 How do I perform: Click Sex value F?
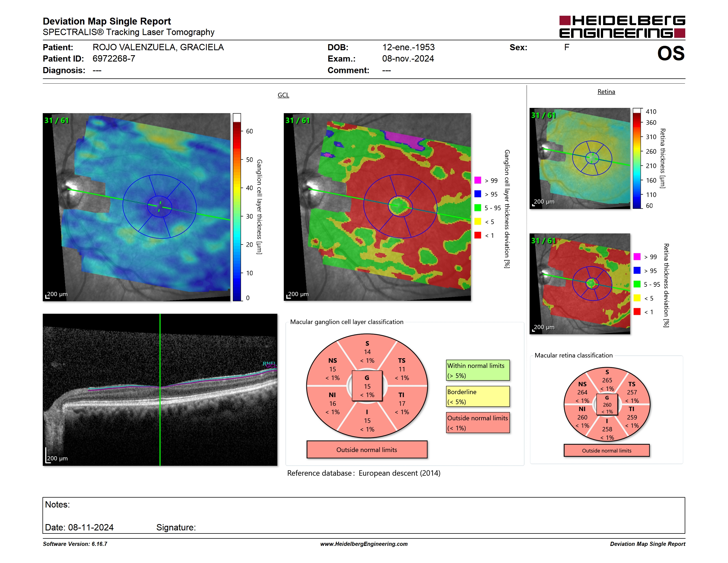(x=567, y=47)
